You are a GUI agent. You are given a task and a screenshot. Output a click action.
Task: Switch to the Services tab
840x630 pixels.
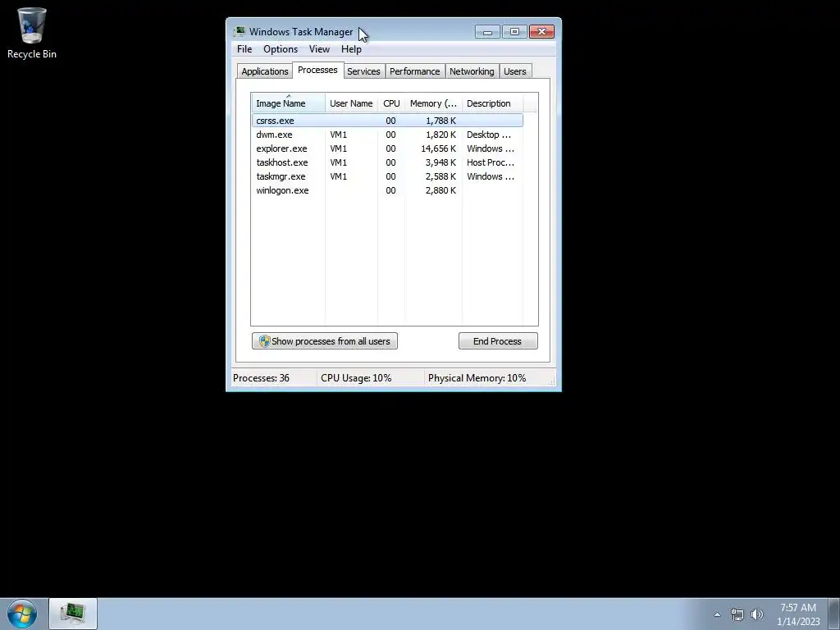click(x=363, y=71)
